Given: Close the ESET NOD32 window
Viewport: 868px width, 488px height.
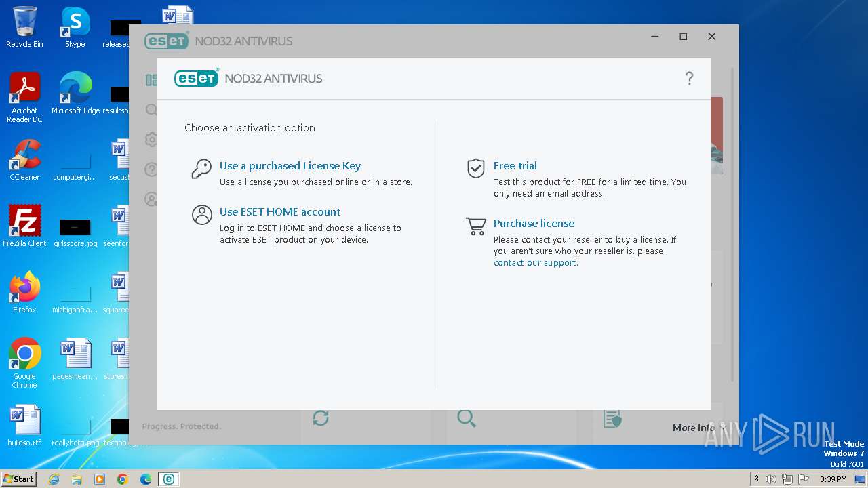Looking at the screenshot, I should point(712,37).
